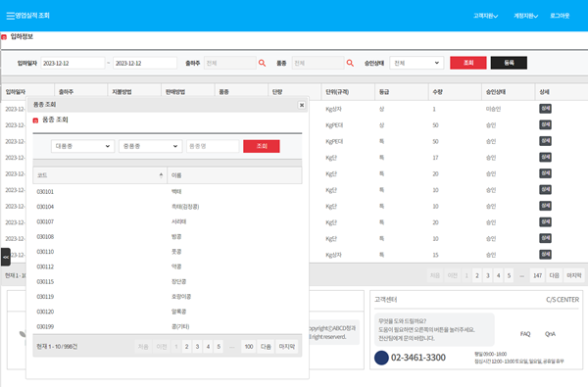The image size is (588, 387).
Task: Click the red 조회 button in 품종 조회 popup
Action: point(262,146)
